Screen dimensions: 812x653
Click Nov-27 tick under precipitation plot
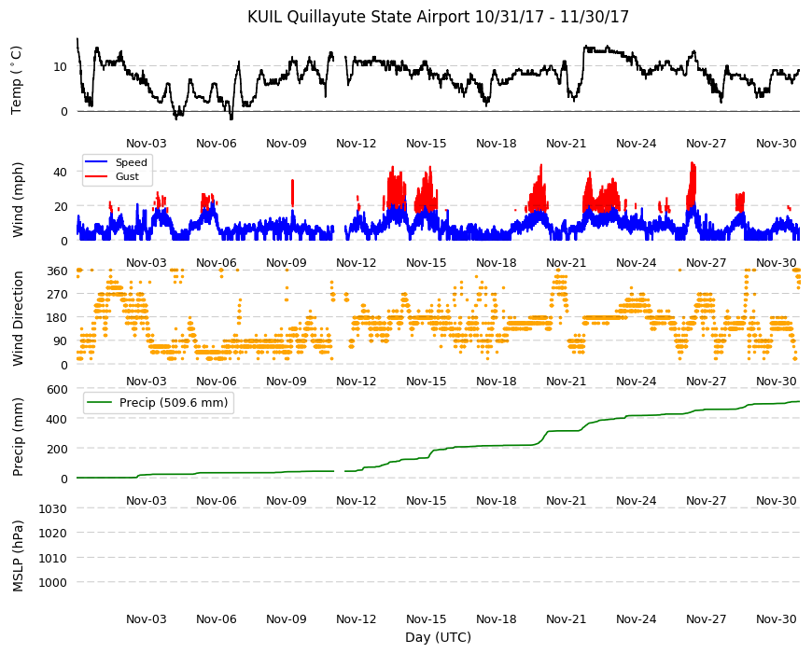[706, 500]
